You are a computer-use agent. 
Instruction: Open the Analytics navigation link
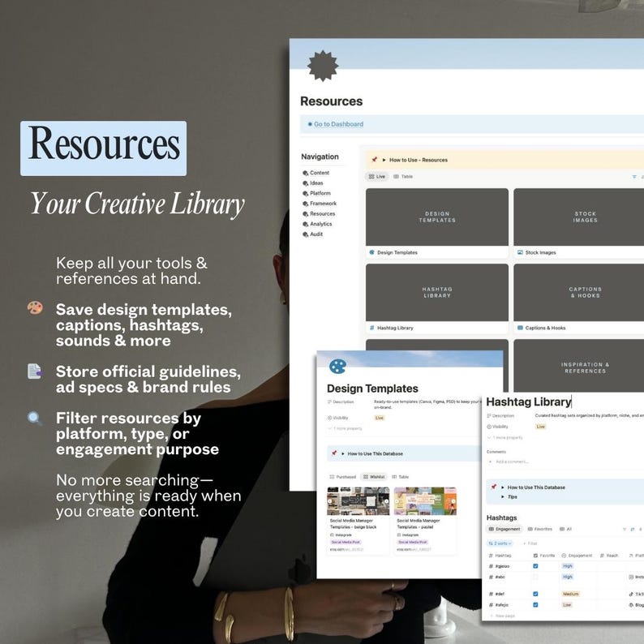coord(320,224)
